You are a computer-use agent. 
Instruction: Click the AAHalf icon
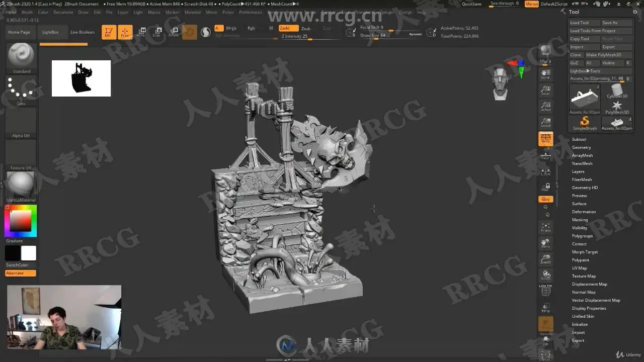[545, 122]
